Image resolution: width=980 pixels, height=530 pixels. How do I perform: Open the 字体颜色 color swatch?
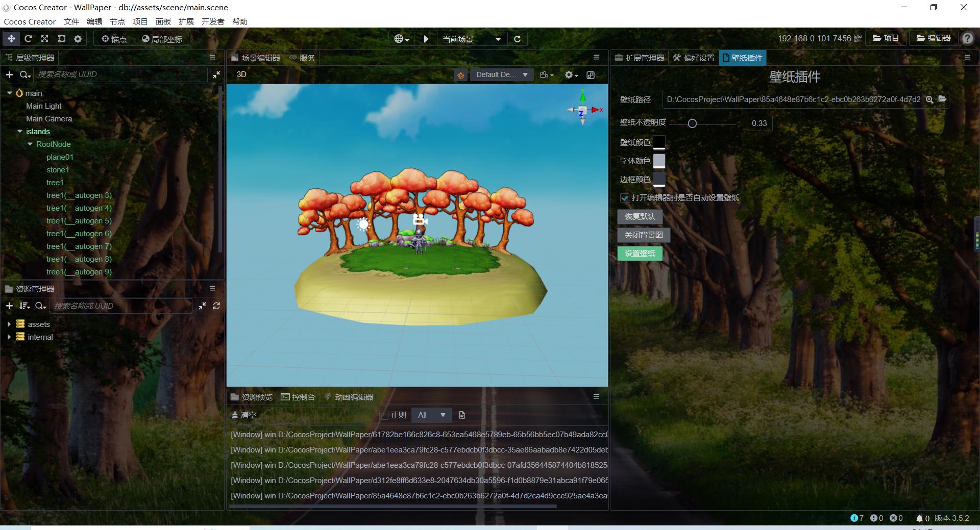[x=659, y=161]
